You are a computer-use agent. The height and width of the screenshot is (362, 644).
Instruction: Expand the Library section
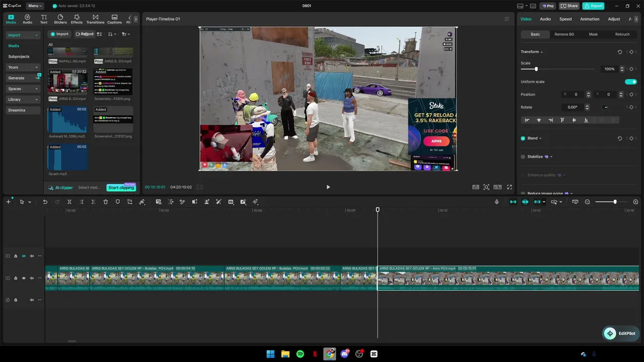[23, 100]
